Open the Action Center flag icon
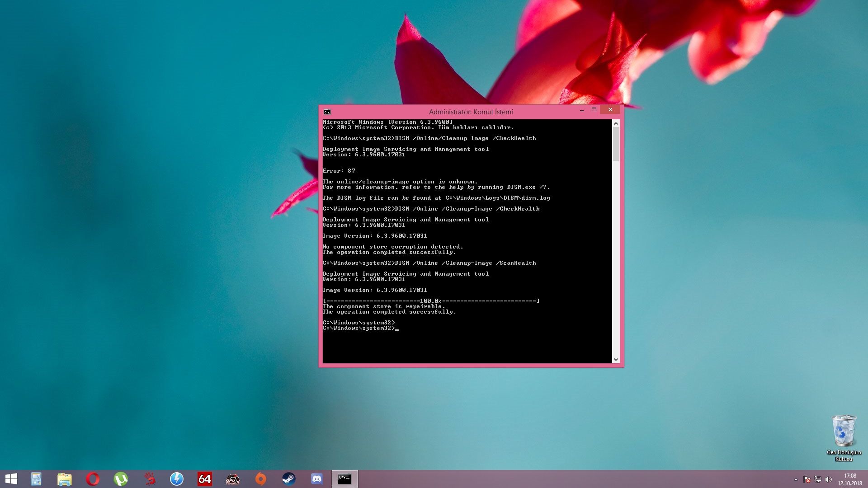Viewport: 868px width, 488px height. click(807, 479)
